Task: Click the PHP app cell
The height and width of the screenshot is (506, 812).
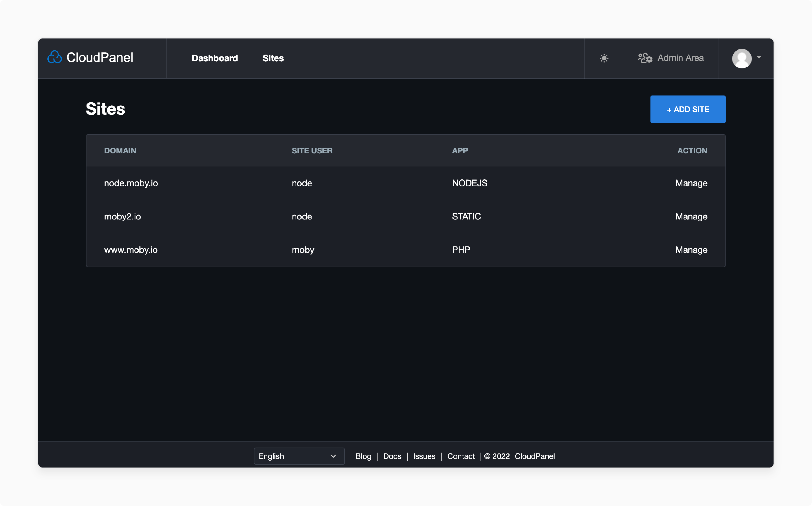Action: pyautogui.click(x=461, y=250)
